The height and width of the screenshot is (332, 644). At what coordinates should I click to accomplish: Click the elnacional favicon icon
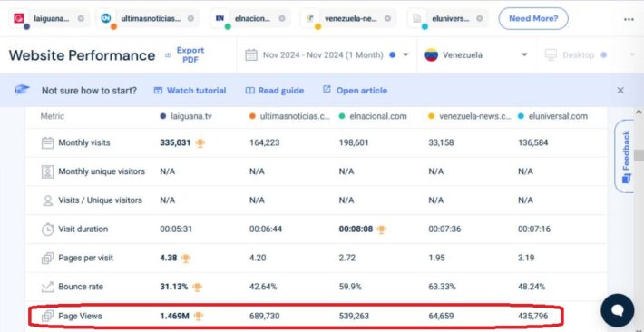coord(220,18)
